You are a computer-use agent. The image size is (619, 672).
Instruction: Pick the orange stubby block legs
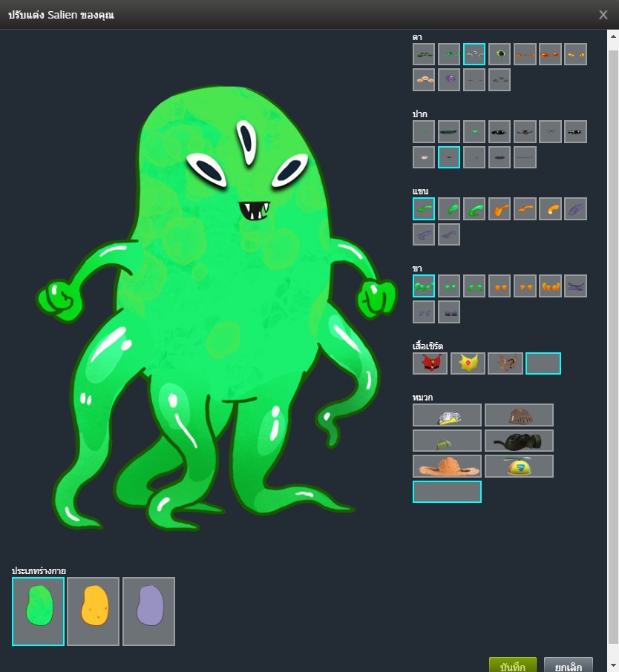point(500,286)
